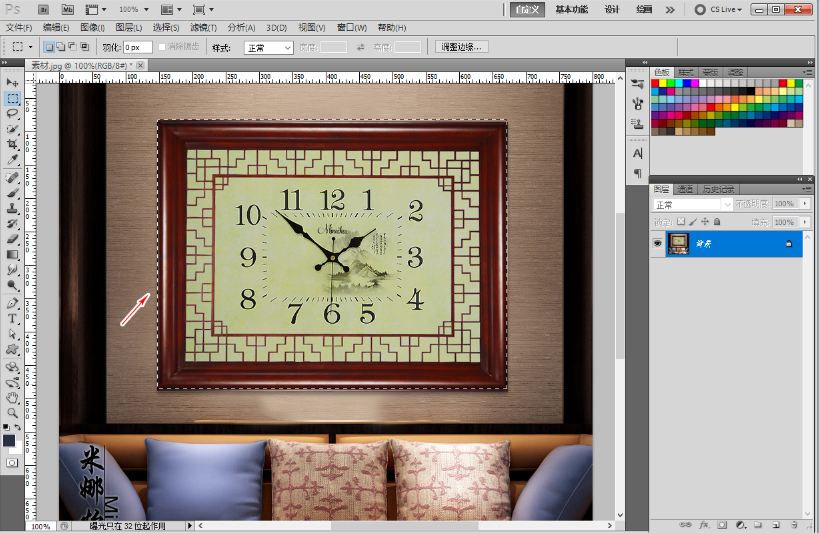Click the 羽化 feather input field
Screen dimensions: 819x533
pos(137,47)
